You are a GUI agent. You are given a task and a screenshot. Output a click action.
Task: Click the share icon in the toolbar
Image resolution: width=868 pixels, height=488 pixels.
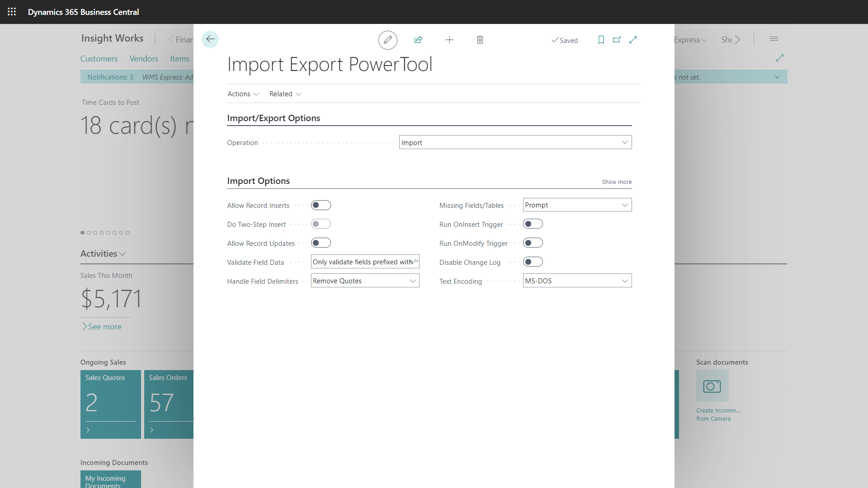tap(418, 40)
